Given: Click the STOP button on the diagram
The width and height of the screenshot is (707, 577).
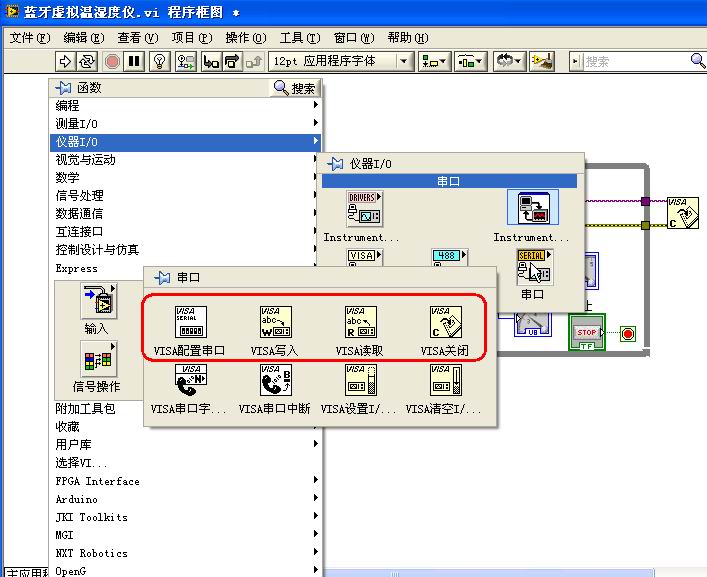Looking at the screenshot, I should pyautogui.click(x=587, y=332).
